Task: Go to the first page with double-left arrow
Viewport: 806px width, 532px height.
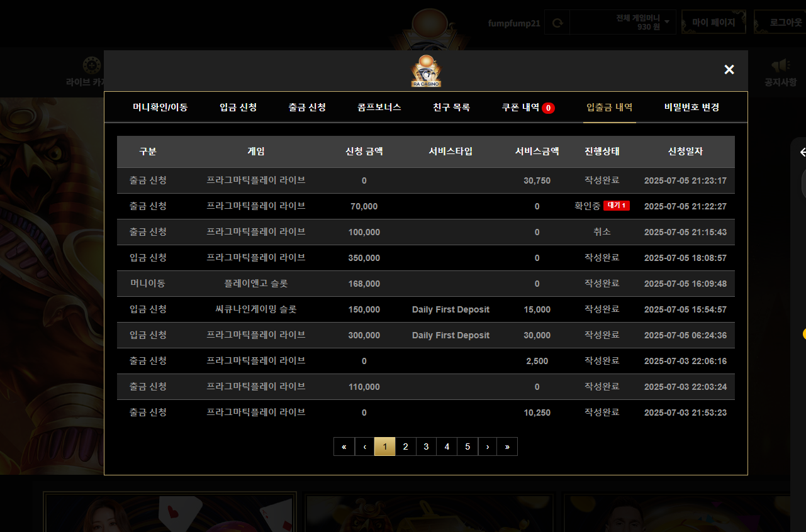Action: click(x=344, y=446)
